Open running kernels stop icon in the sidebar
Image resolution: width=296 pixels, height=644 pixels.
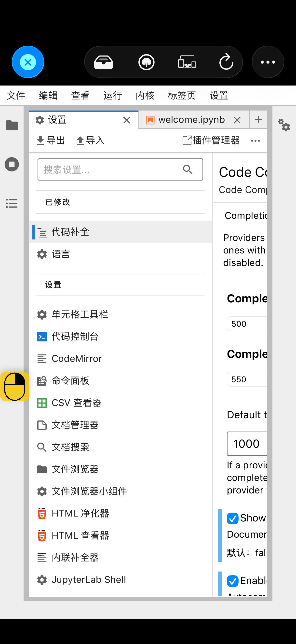(x=12, y=164)
